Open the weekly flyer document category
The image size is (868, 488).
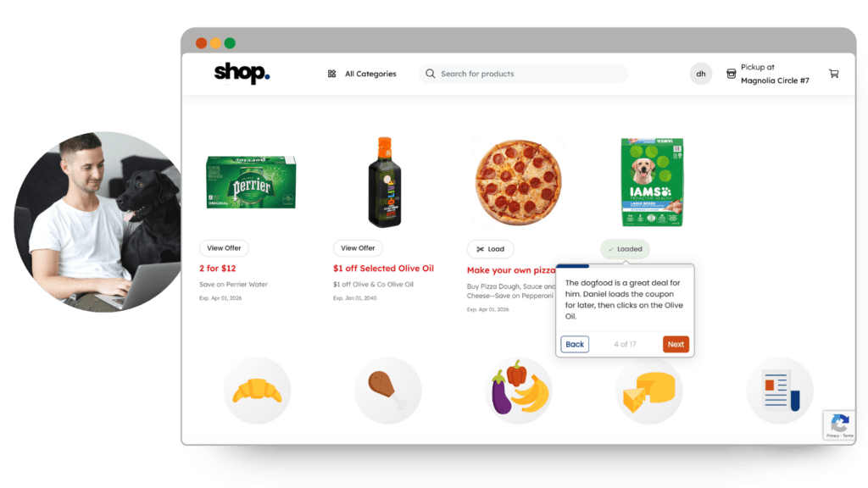[x=780, y=391]
